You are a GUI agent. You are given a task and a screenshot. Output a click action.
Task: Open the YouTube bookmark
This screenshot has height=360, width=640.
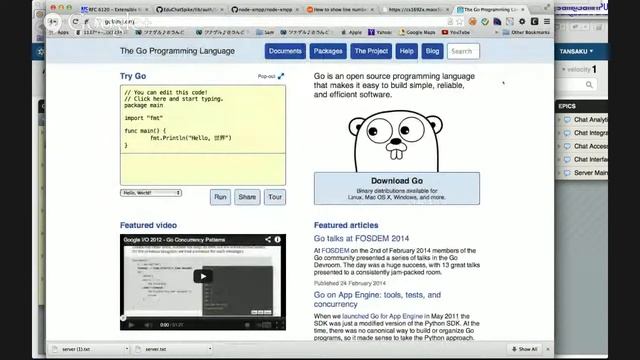click(x=456, y=32)
